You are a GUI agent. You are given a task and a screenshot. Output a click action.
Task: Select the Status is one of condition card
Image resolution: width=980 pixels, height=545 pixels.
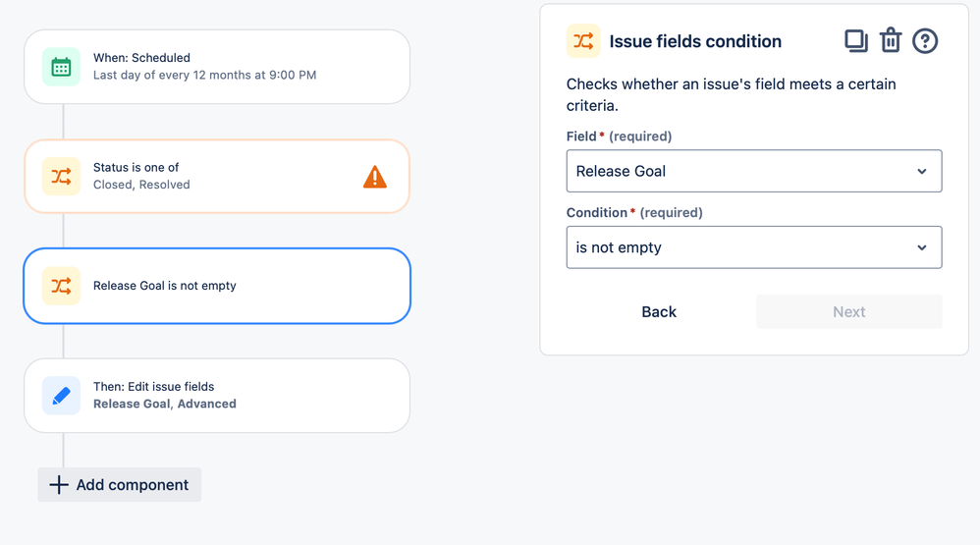[x=216, y=177]
